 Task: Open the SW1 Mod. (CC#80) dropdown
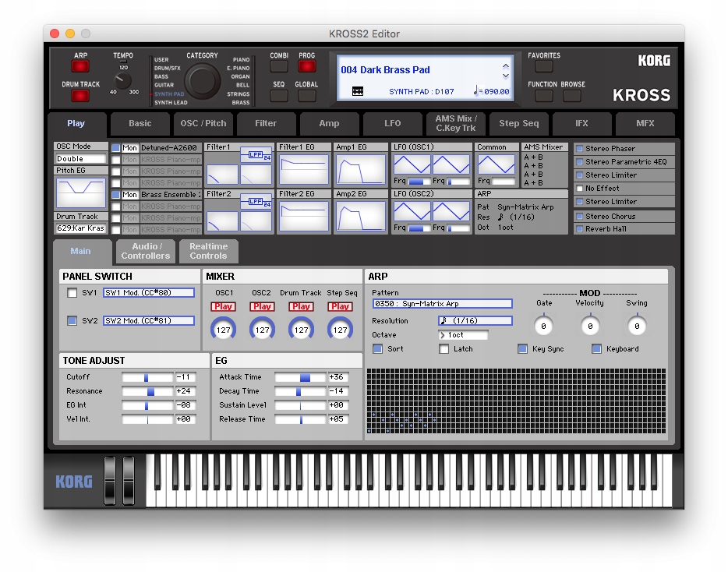coord(149,293)
